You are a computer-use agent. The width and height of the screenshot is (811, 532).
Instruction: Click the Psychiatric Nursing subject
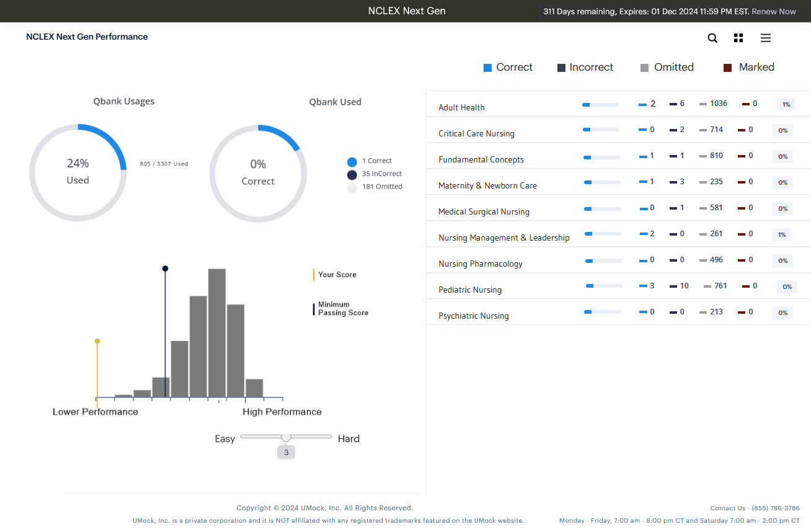click(474, 316)
